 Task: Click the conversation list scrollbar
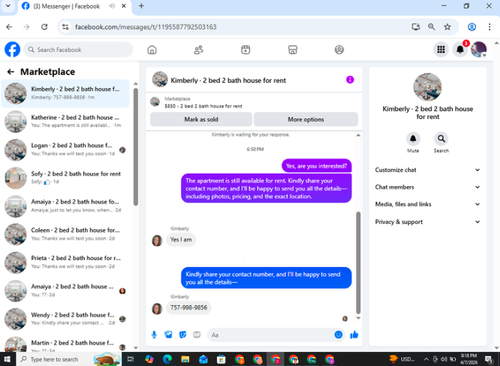click(x=135, y=147)
